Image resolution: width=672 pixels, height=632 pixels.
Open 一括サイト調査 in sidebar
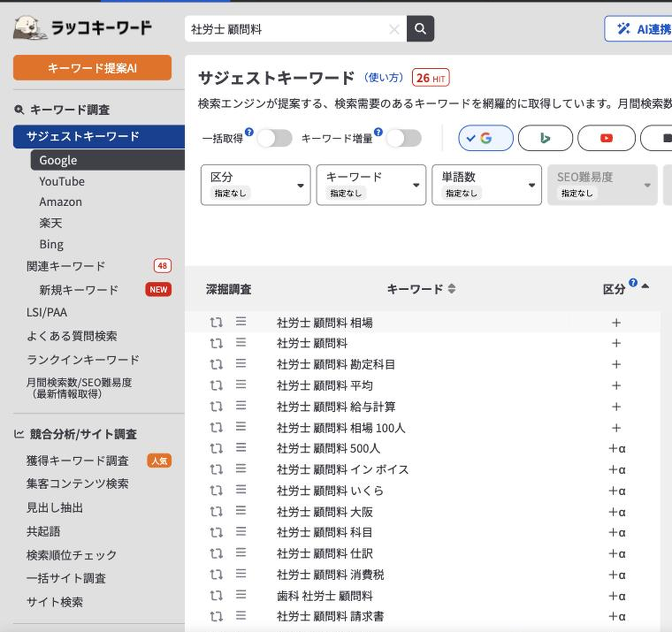click(x=66, y=578)
